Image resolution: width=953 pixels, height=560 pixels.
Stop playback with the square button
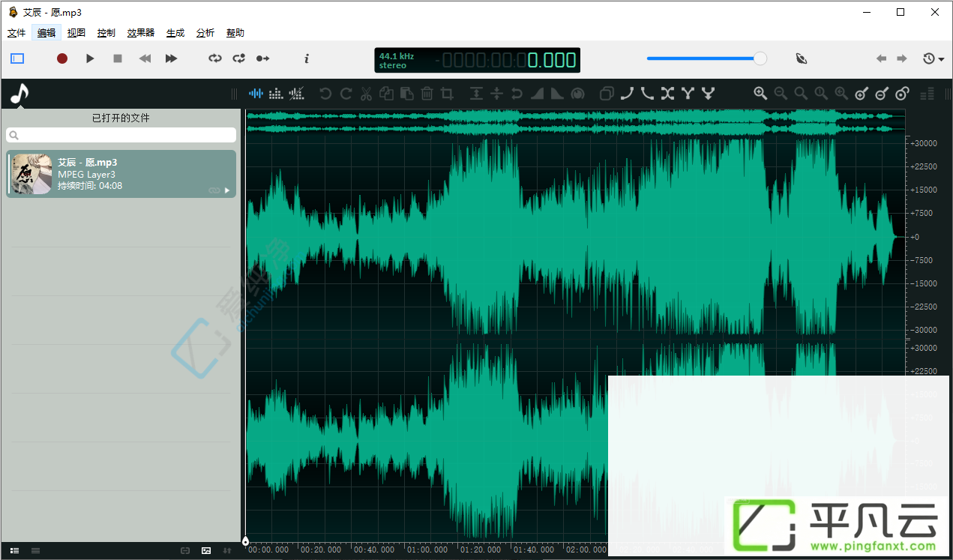pos(118,58)
